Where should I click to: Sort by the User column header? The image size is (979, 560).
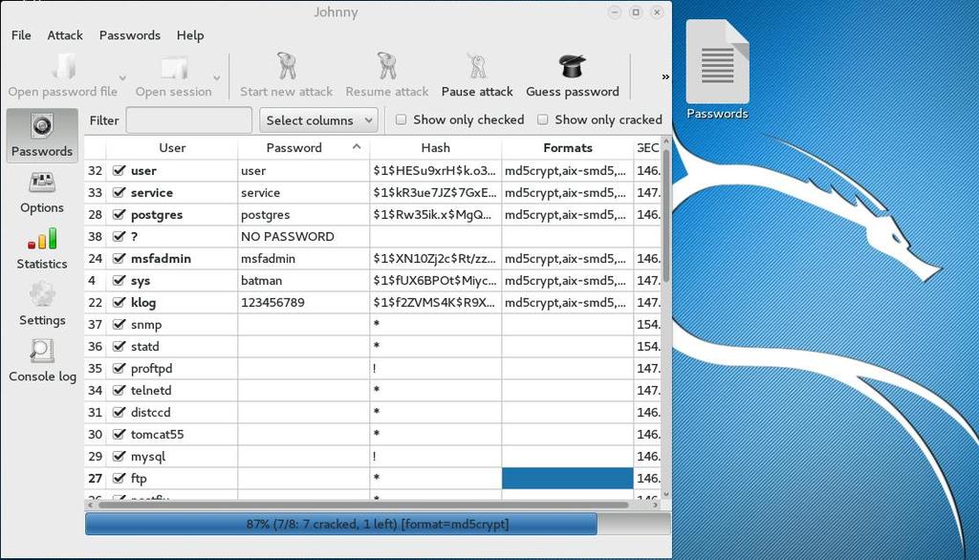click(172, 147)
